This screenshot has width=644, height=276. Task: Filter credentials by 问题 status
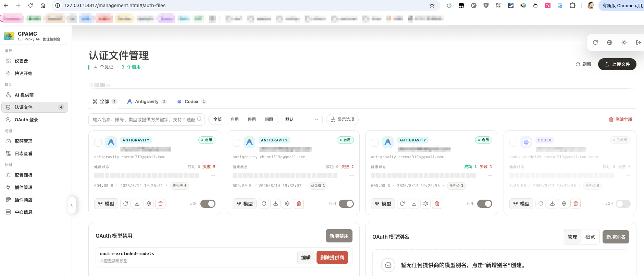(x=269, y=120)
